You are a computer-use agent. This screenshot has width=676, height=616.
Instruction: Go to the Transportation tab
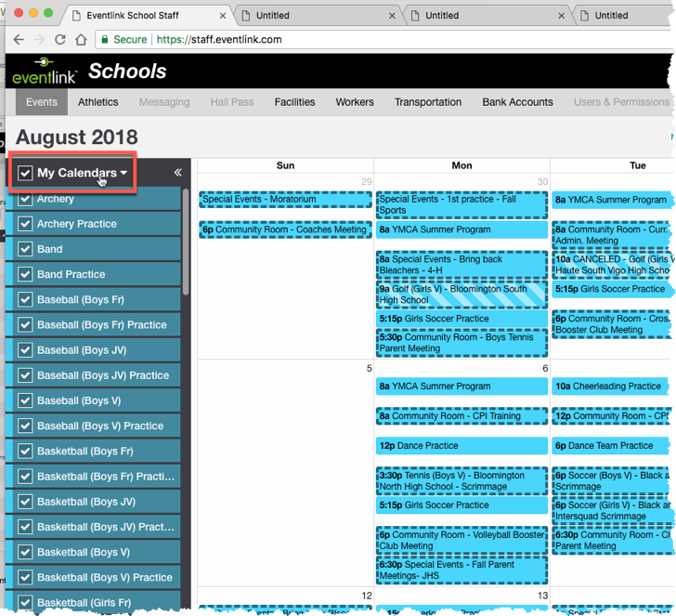pyautogui.click(x=428, y=102)
